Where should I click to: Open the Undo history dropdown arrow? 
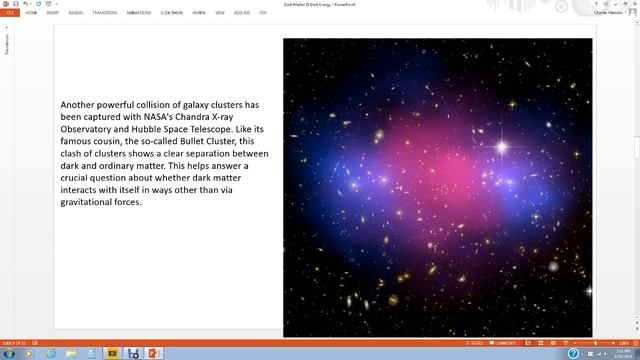[31, 4]
